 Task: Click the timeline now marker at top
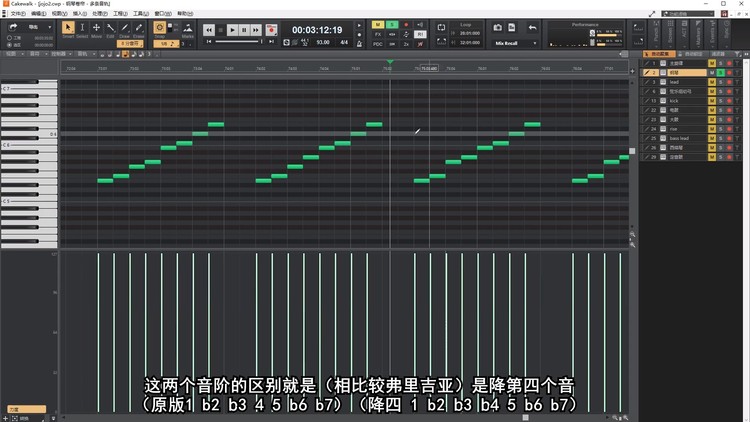coord(390,62)
